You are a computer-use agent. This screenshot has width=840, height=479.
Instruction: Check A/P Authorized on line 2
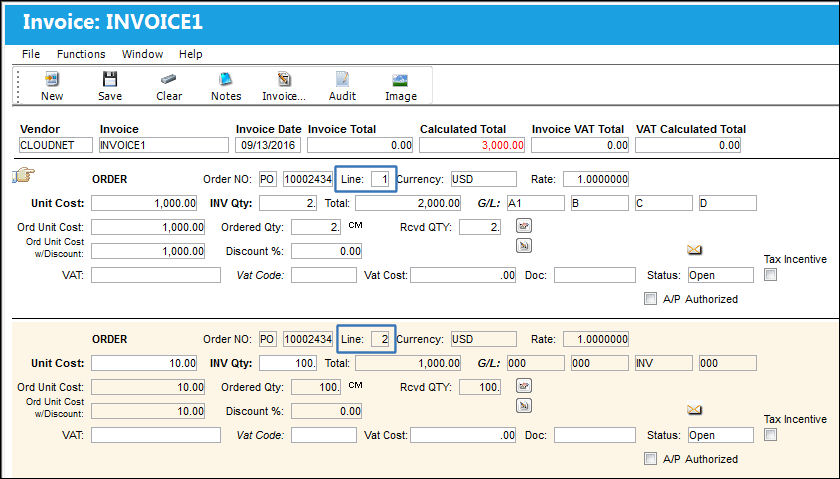tap(650, 459)
